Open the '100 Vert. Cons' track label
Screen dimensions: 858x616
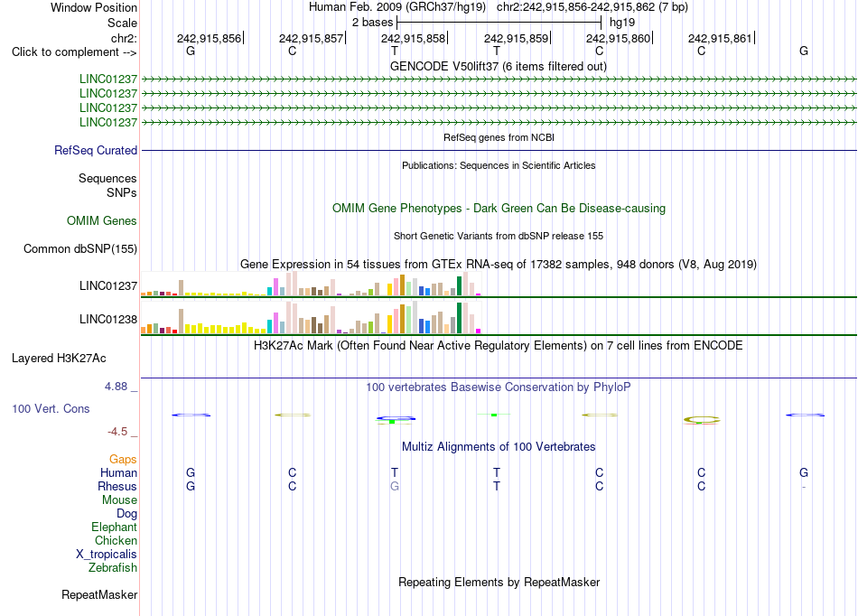tap(51, 408)
